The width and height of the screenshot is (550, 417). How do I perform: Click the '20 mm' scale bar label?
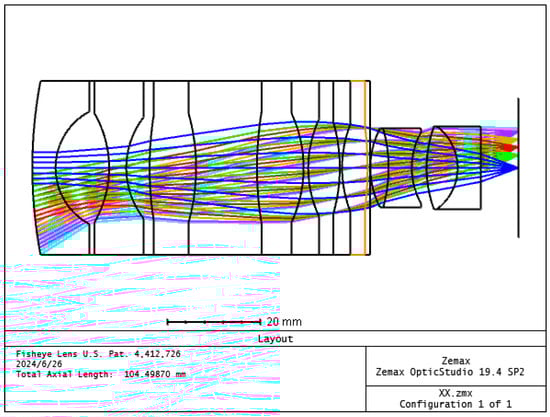(284, 322)
